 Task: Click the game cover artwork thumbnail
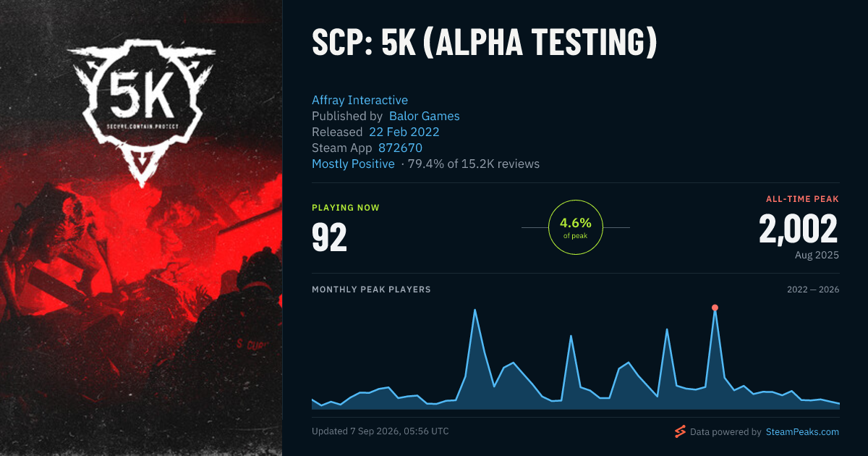[141, 228]
